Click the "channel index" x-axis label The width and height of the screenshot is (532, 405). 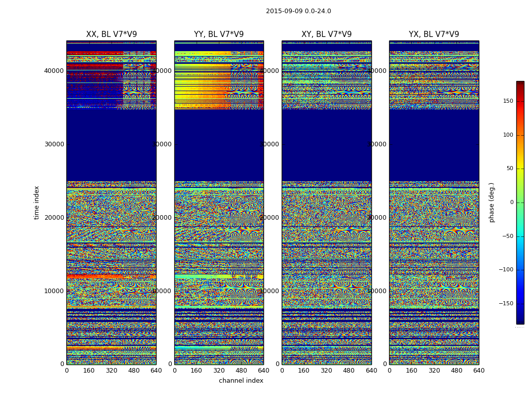click(241, 381)
